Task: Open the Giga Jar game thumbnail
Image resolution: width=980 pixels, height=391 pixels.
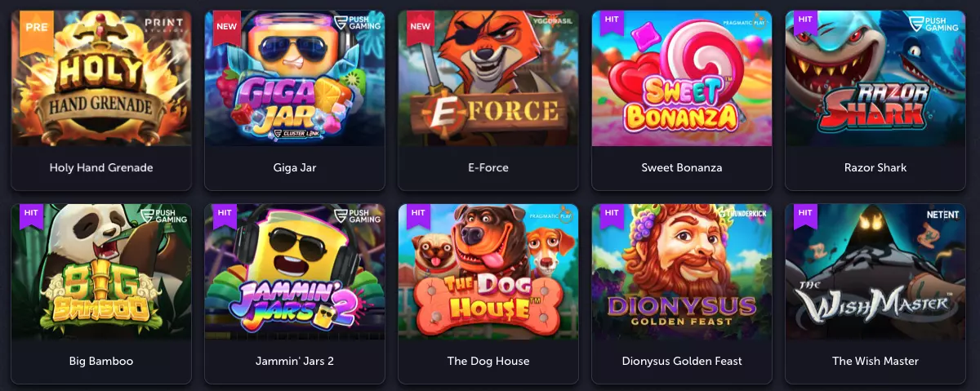Action: click(295, 78)
